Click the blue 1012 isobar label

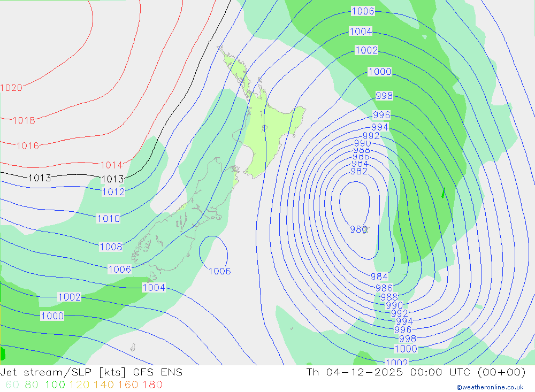point(113,192)
